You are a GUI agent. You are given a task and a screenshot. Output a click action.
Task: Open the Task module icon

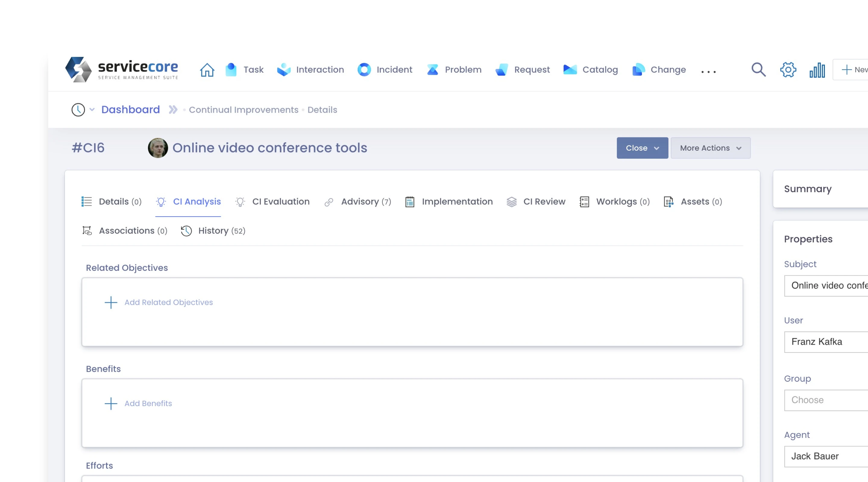point(231,70)
